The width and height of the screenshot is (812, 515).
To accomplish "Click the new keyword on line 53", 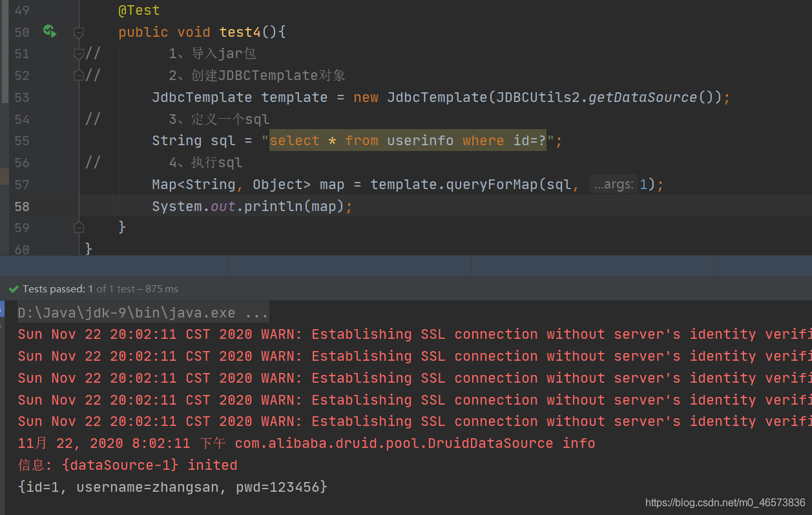I will coord(366,97).
